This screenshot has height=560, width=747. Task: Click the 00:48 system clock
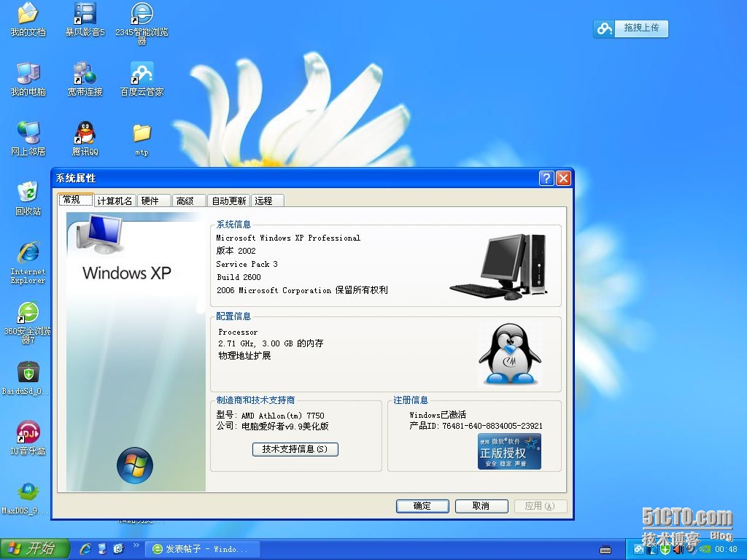point(727,550)
